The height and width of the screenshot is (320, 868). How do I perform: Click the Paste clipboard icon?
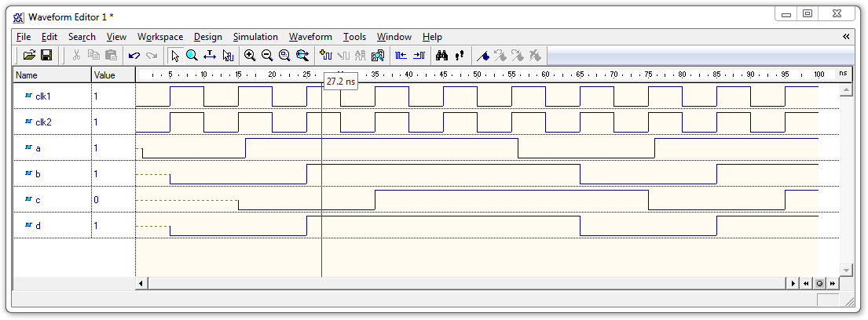(112, 55)
